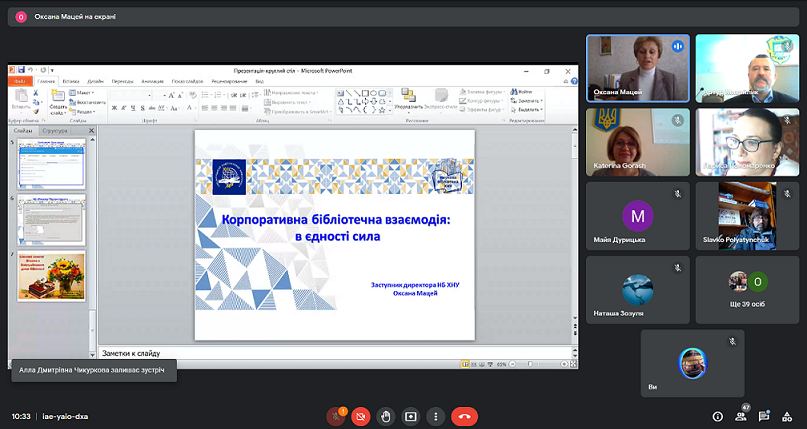The image size is (807, 429).
Task: Click the Format Painter brush icon
Action: pos(36,111)
